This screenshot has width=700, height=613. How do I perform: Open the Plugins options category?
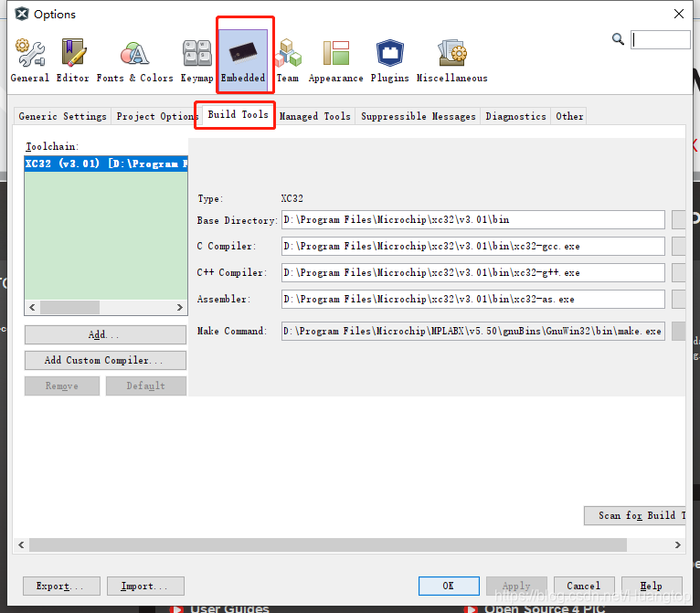coord(389,60)
